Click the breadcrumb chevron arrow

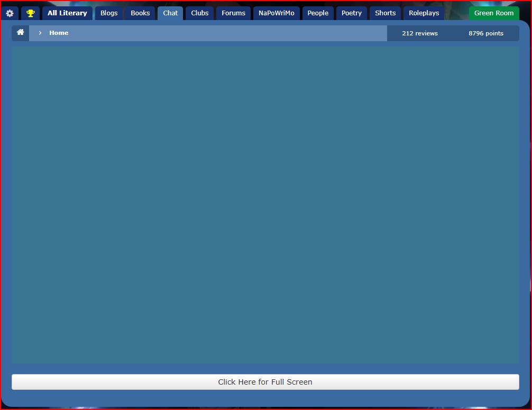(x=40, y=33)
